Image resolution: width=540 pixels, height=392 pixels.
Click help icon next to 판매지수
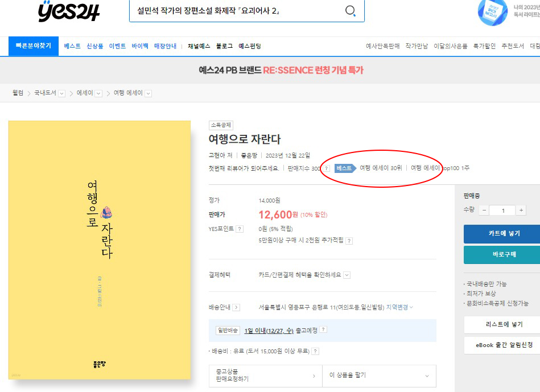[x=327, y=168]
